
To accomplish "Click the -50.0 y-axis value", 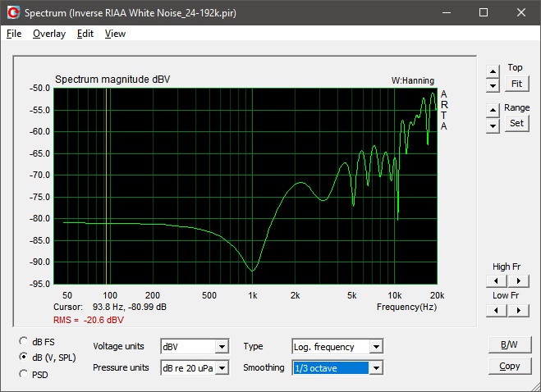I will 39,89.
